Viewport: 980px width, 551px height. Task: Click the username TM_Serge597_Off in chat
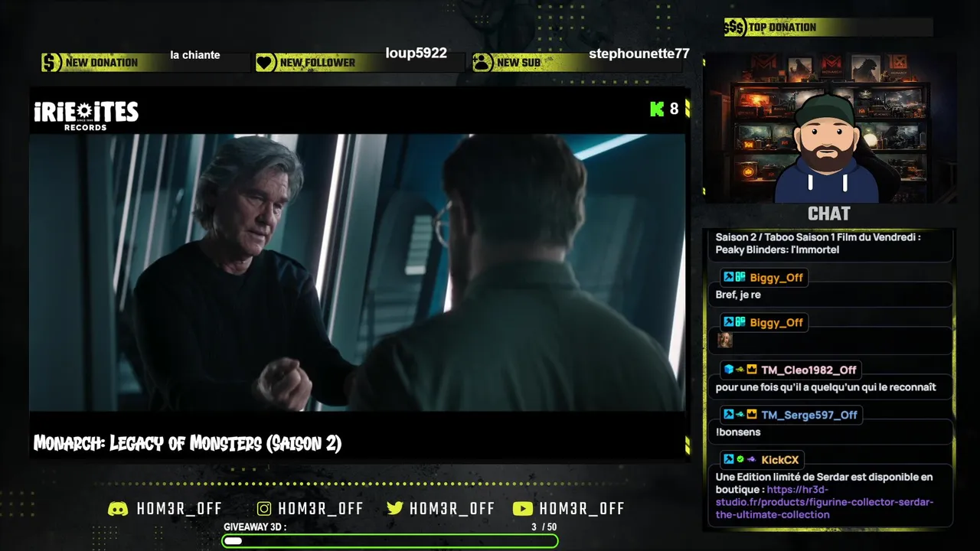coord(809,415)
